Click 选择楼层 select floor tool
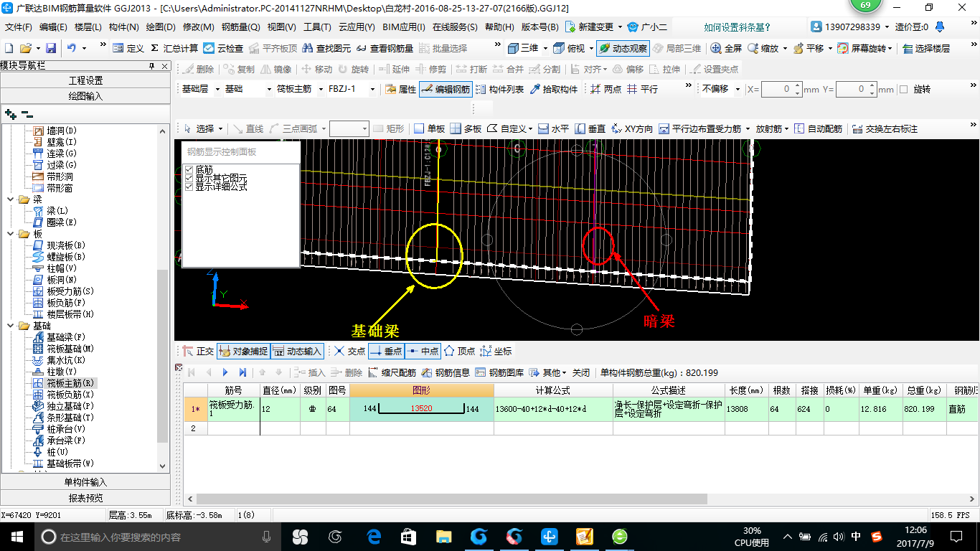 [x=926, y=48]
